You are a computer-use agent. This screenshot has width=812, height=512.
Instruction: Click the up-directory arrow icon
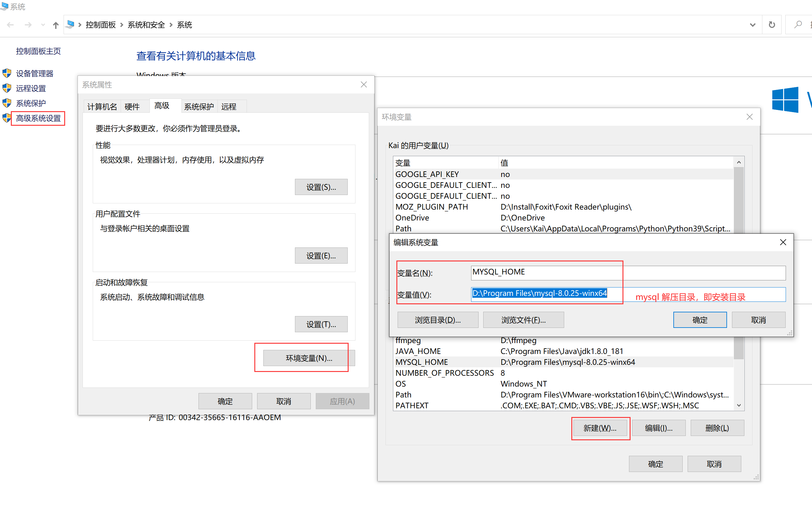click(56, 25)
